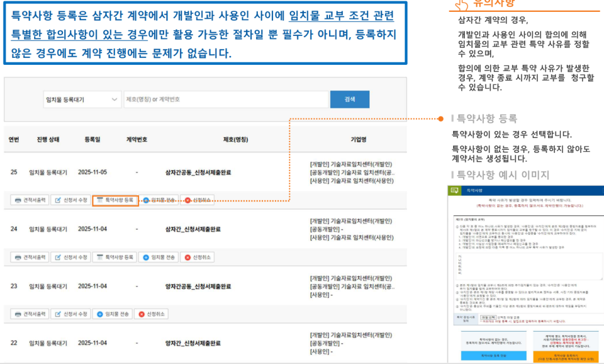Print estimate via 견적서출력 in row 24

click(29, 257)
